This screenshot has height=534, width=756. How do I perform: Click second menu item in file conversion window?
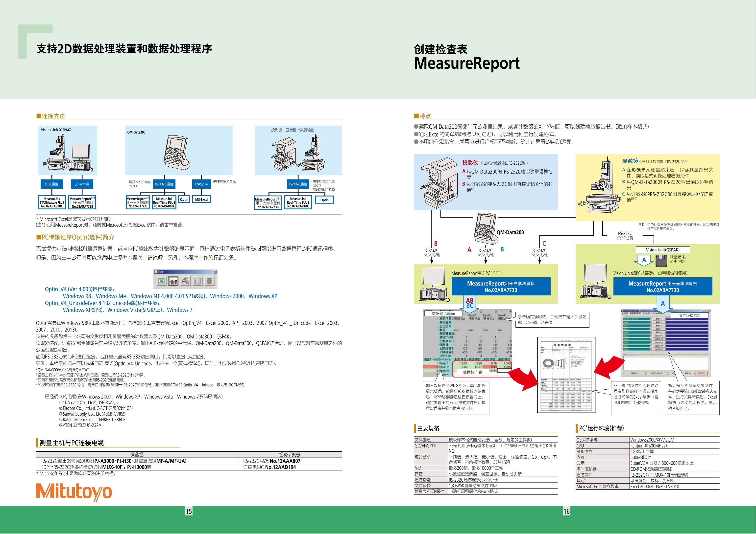tap(635, 313)
